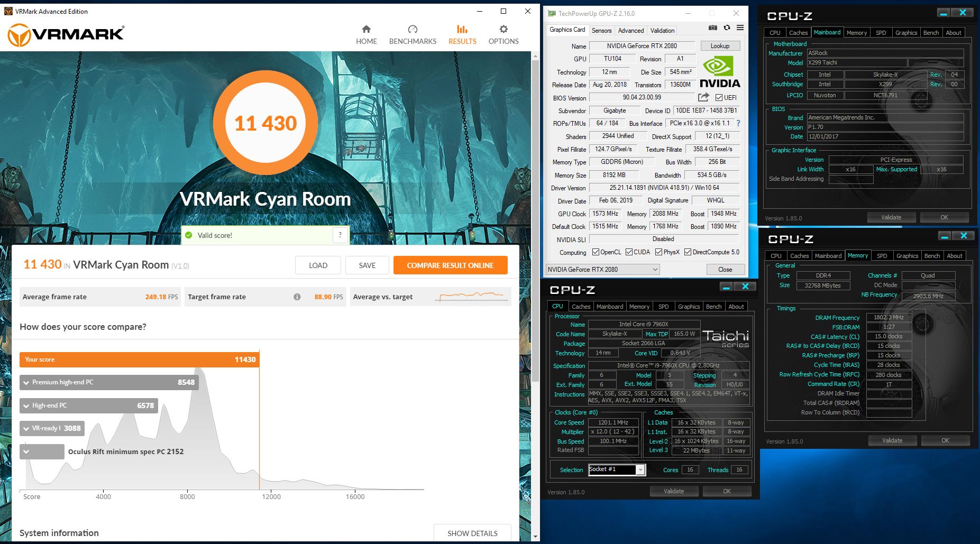This screenshot has height=544, width=980.
Task: Switch to GPU-Z Advanced tab
Action: tap(631, 31)
